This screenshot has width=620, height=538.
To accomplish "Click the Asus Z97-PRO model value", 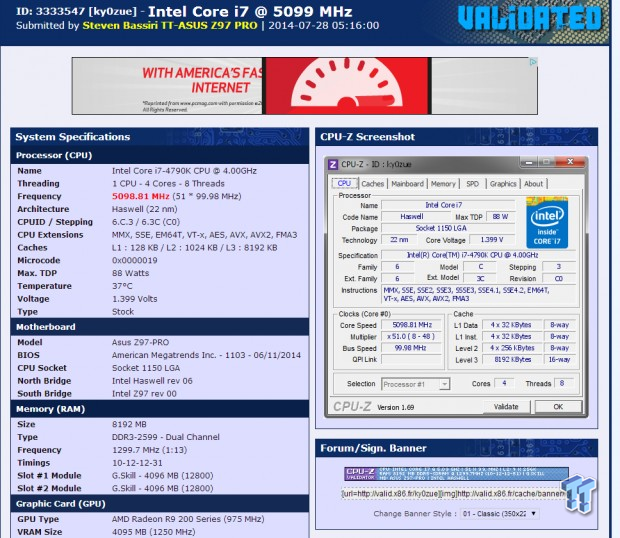I will (x=140, y=342).
